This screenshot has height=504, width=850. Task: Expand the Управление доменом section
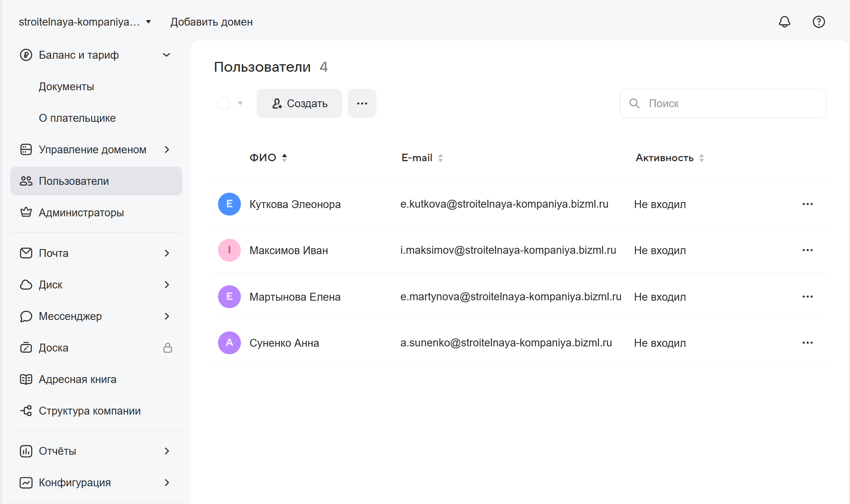[166, 150]
